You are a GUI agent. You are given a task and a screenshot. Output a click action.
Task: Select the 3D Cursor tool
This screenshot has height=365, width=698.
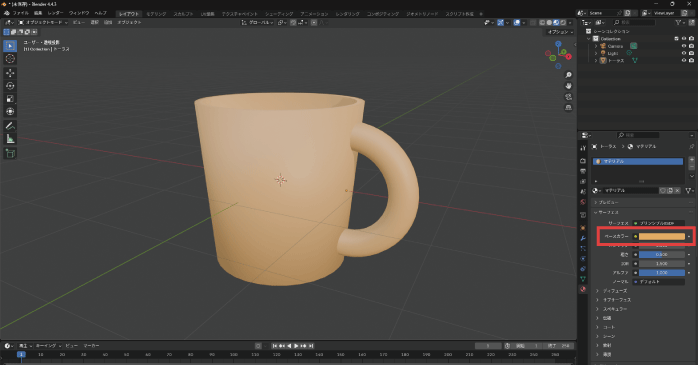click(x=10, y=59)
